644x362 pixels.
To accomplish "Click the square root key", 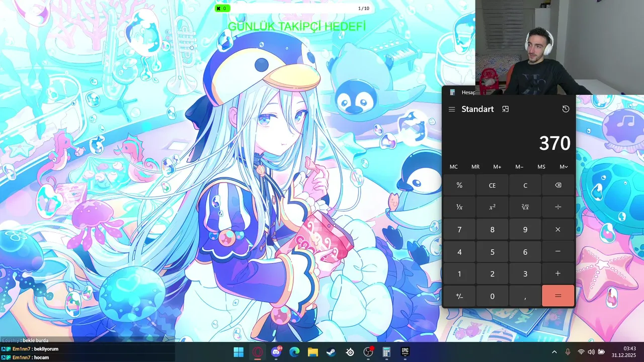I will tap(525, 207).
